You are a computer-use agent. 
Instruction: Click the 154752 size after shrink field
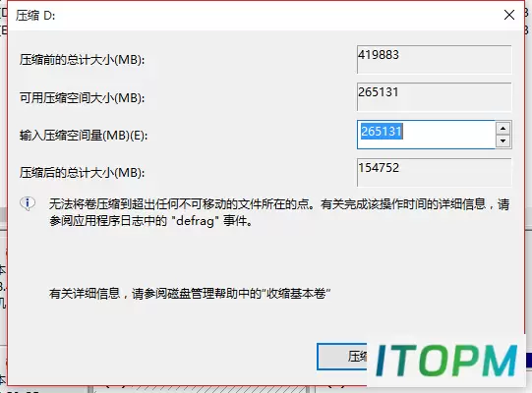pyautogui.click(x=434, y=172)
